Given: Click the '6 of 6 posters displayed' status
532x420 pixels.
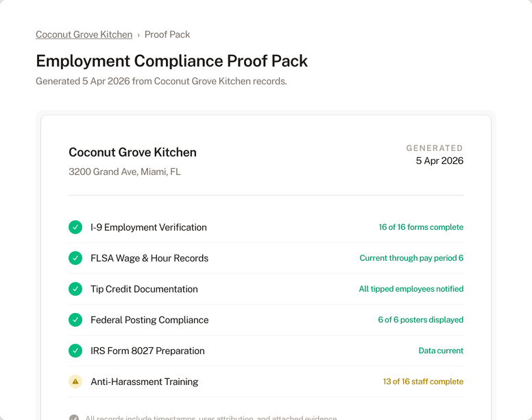Looking at the screenshot, I should (421, 320).
